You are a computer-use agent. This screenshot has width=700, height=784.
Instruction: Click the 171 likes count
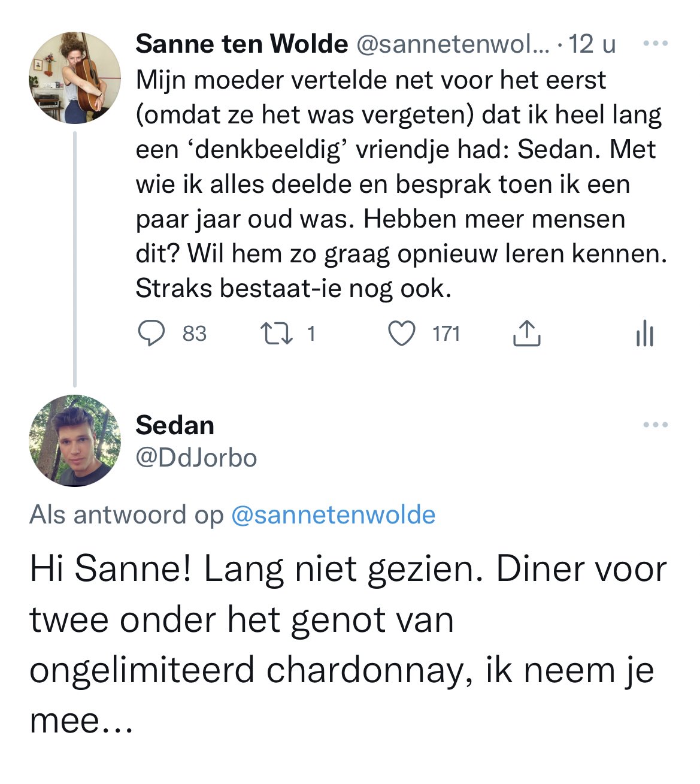446,334
